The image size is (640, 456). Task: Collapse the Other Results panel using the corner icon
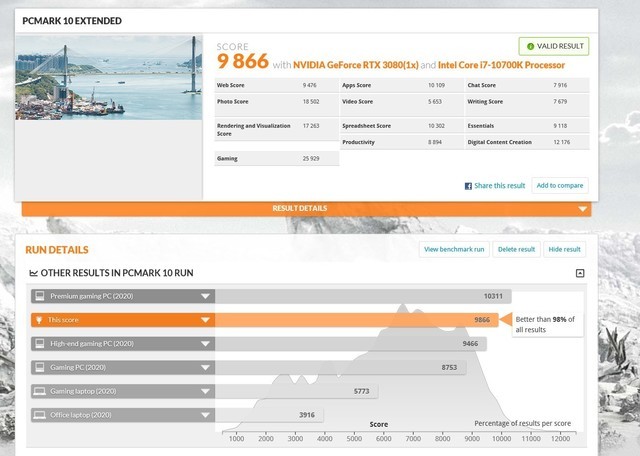[x=580, y=273]
